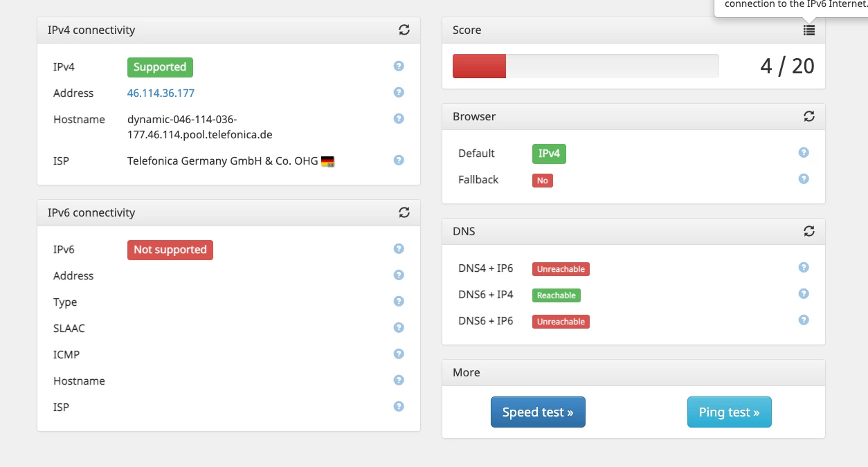This screenshot has width=868, height=467.
Task: Show help for DNS6 + IP4 row
Action: coord(804,293)
